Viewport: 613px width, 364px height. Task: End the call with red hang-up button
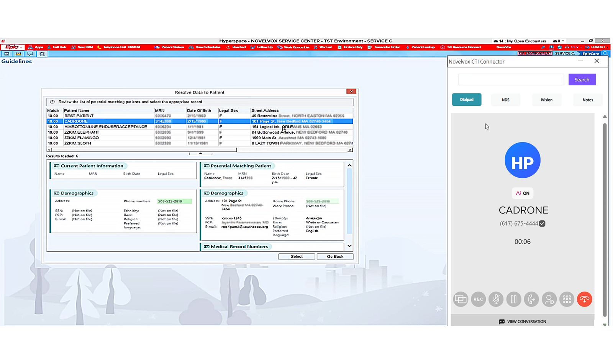585,299
